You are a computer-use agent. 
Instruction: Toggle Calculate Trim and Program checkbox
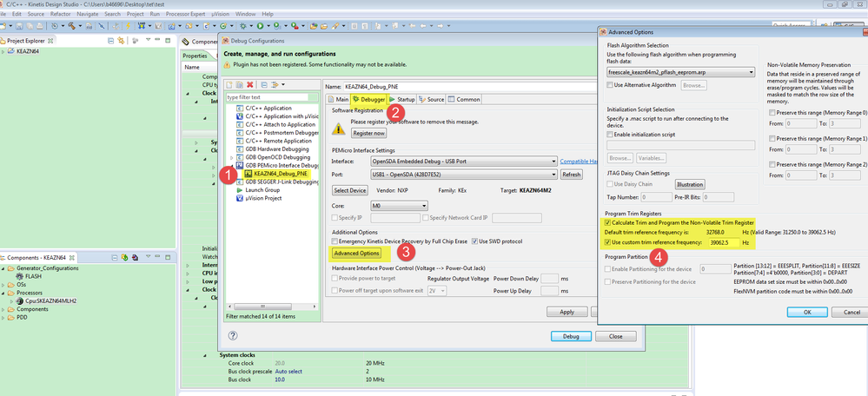pyautogui.click(x=608, y=222)
